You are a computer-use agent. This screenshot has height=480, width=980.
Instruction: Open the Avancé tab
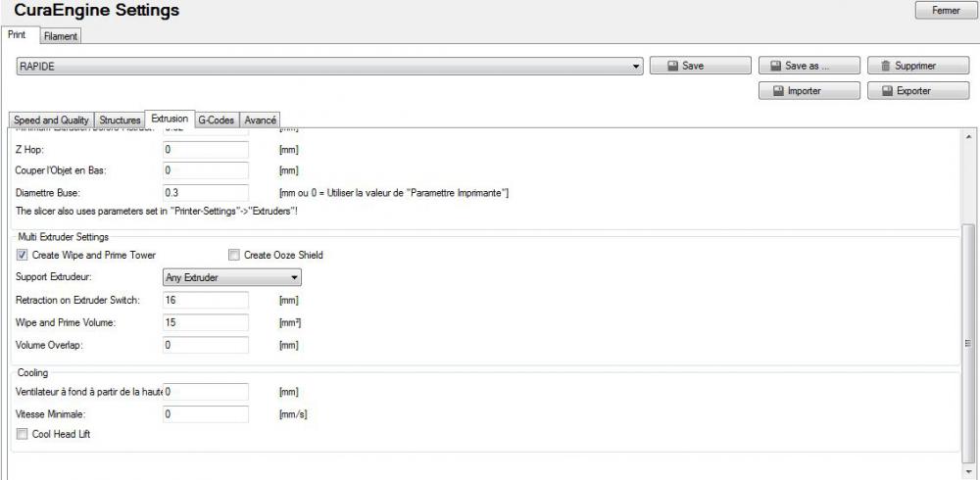260,120
